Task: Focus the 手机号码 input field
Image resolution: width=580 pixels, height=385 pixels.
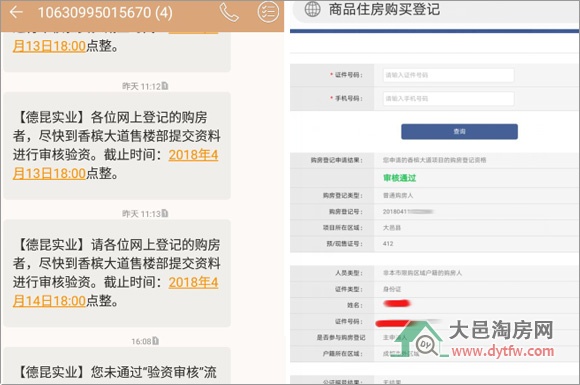Action: coord(448,99)
